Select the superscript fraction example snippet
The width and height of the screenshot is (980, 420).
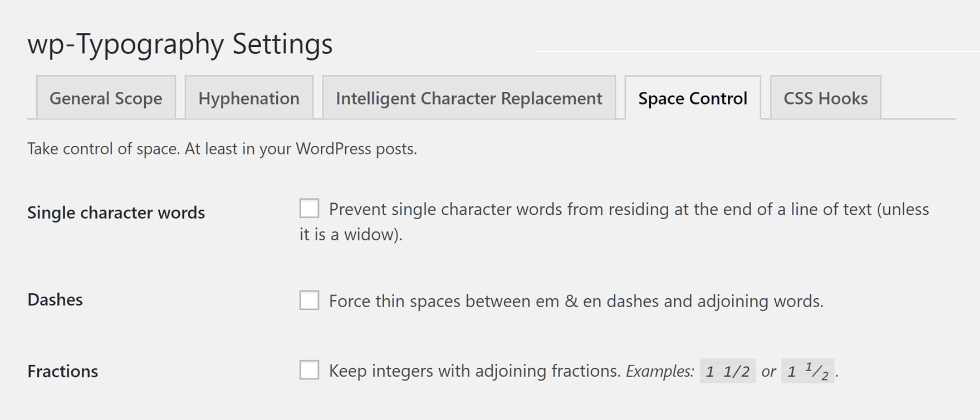click(808, 370)
